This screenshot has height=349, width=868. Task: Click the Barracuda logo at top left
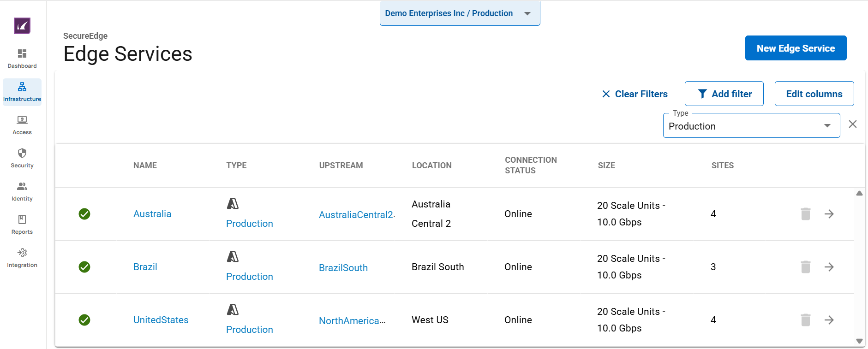click(x=22, y=26)
